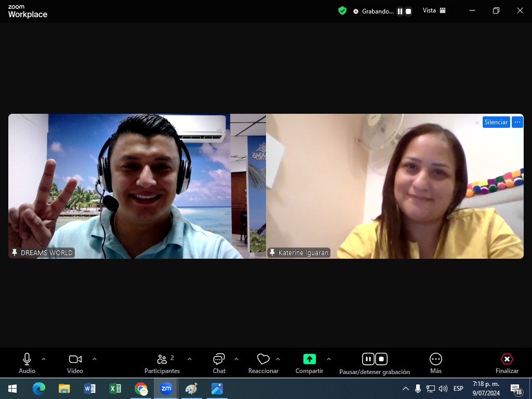Open the Chat panel

[x=219, y=363]
